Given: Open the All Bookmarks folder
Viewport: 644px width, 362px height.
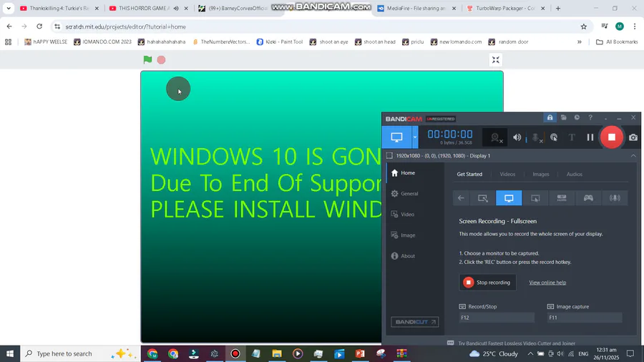Looking at the screenshot, I should point(617,42).
